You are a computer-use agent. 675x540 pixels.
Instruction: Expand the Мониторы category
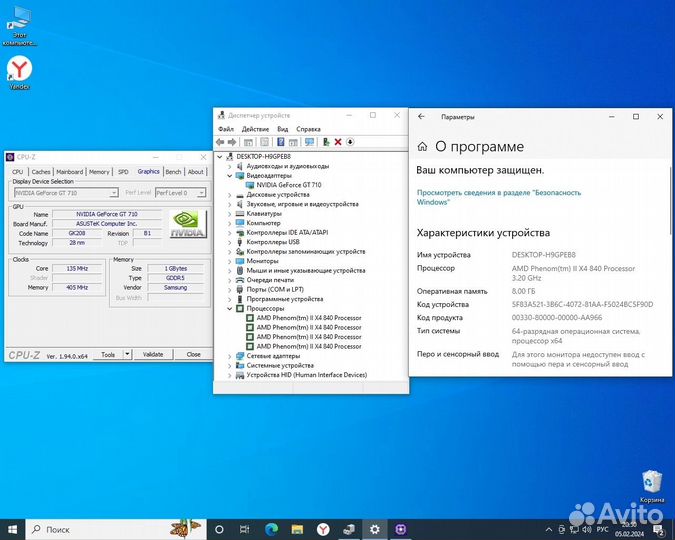pos(229,261)
